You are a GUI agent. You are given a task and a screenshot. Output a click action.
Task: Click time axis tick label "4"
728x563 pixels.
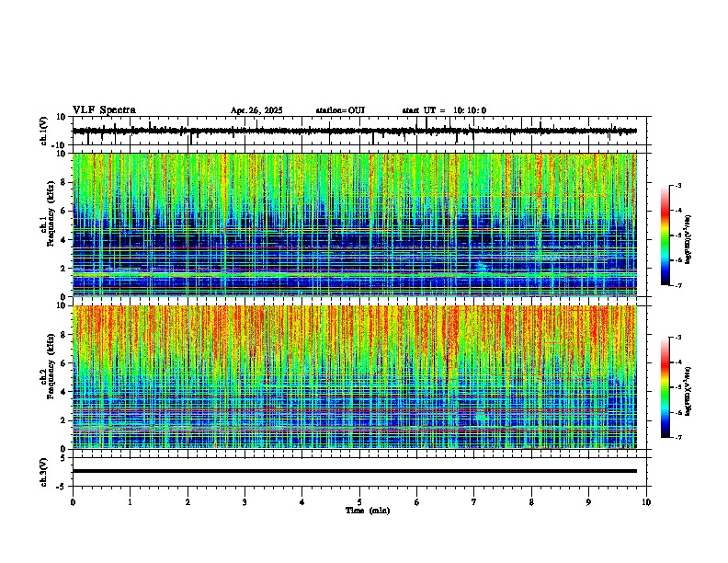point(302,502)
